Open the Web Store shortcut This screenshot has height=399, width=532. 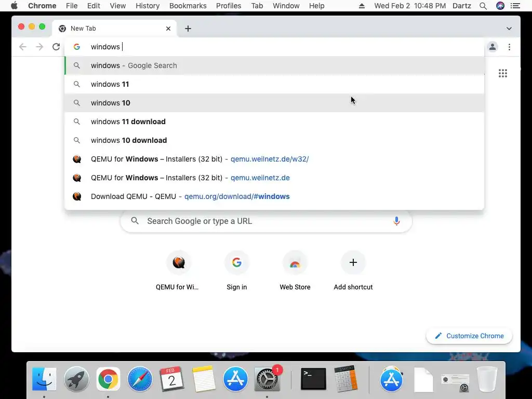point(295,270)
